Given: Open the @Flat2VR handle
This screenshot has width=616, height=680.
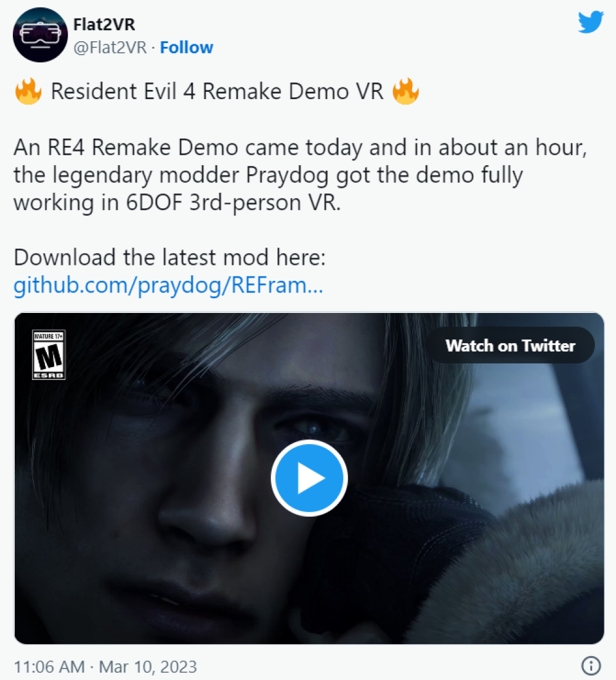Looking at the screenshot, I should click(110, 47).
